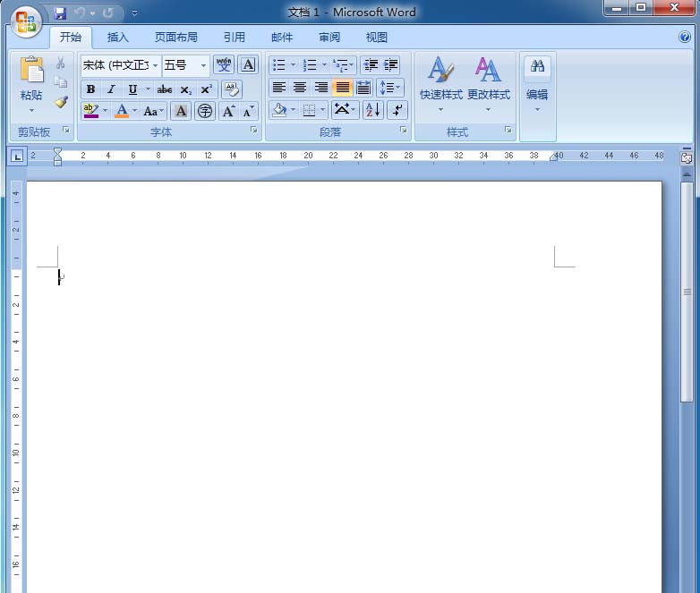Click the Shading paint bucket
This screenshot has height=593, width=700.
click(x=279, y=110)
